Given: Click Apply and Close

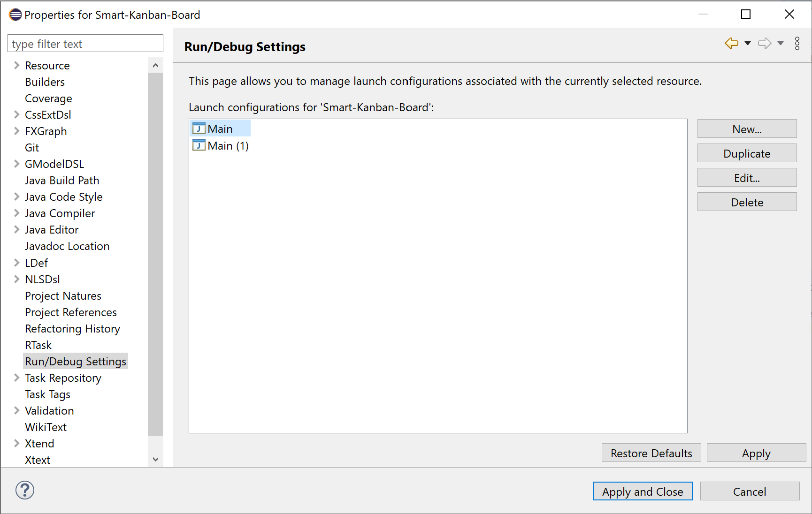Looking at the screenshot, I should click(x=643, y=491).
